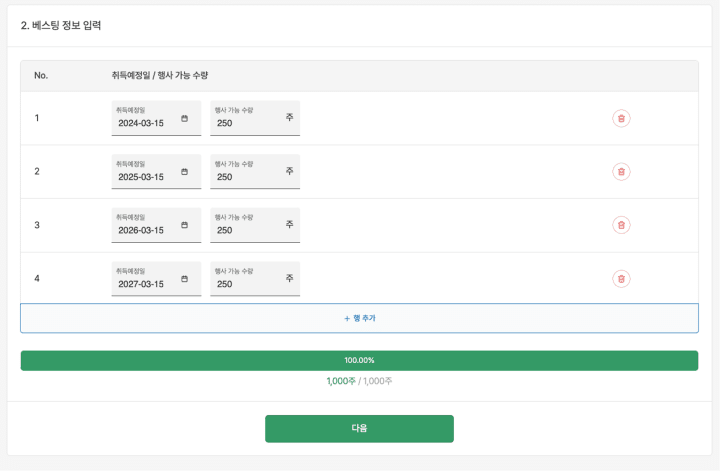Click the 2025-03-15 date field
Viewport: 720px width, 471px height.
coord(156,172)
